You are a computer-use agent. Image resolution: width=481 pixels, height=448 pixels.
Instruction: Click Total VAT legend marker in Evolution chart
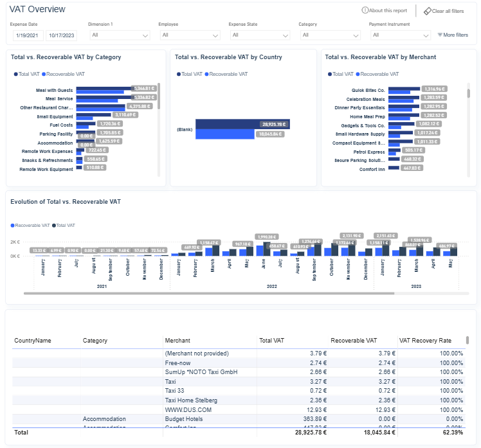pos(54,226)
